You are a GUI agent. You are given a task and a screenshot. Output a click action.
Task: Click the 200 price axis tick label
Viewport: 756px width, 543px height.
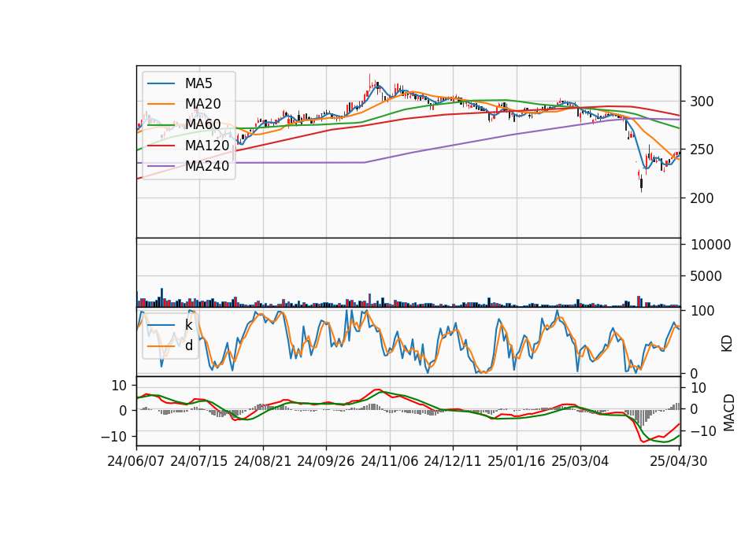click(x=702, y=198)
